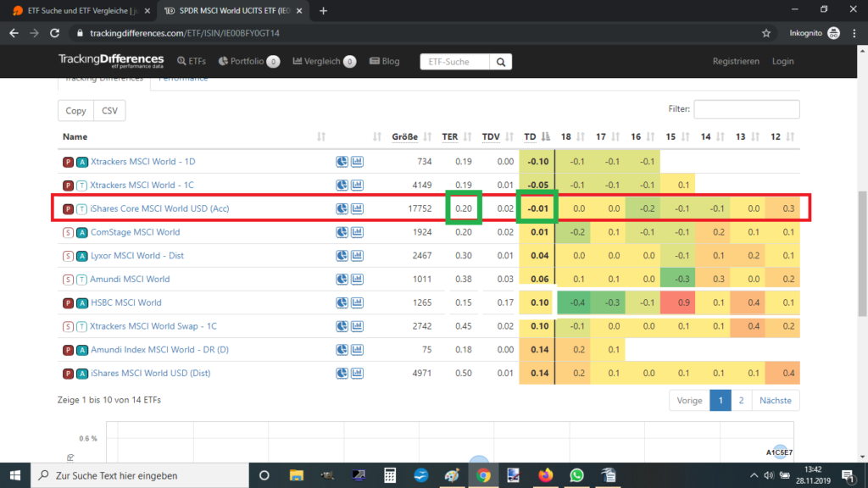Image resolution: width=868 pixels, height=488 pixels.
Task: Go back to previous page
Action: 14,33
